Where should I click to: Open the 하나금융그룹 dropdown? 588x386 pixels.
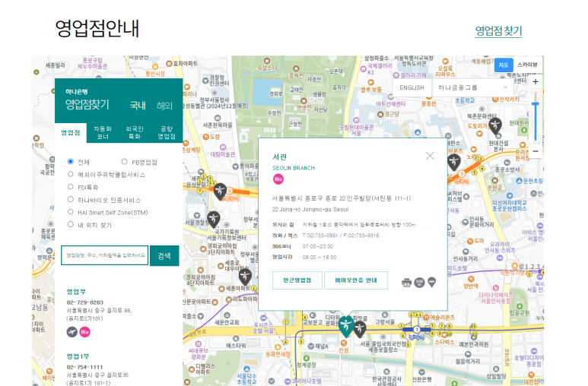coord(472,87)
